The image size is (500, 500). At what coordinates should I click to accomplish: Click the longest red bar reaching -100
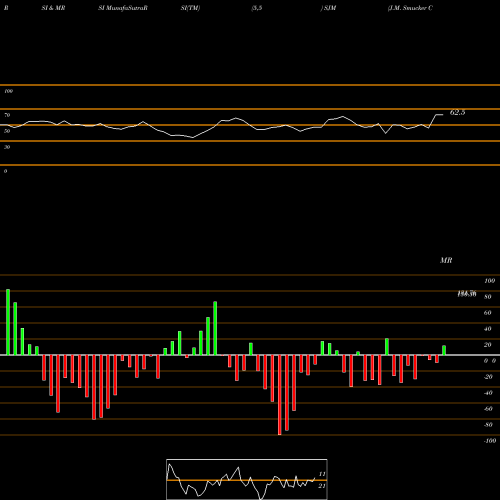click(x=280, y=395)
